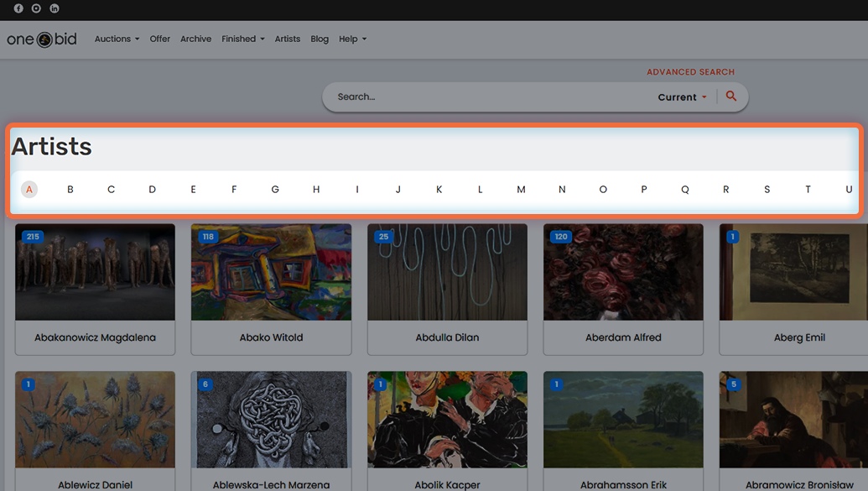The image size is (868, 491).
Task: Click the 120 count badge
Action: tap(561, 237)
